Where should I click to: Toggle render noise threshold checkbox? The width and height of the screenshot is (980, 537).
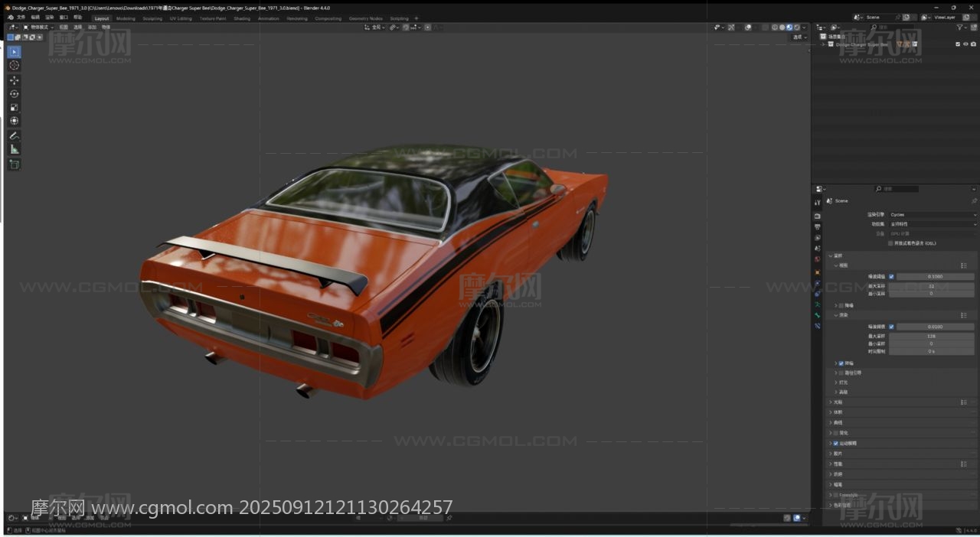[x=891, y=327]
